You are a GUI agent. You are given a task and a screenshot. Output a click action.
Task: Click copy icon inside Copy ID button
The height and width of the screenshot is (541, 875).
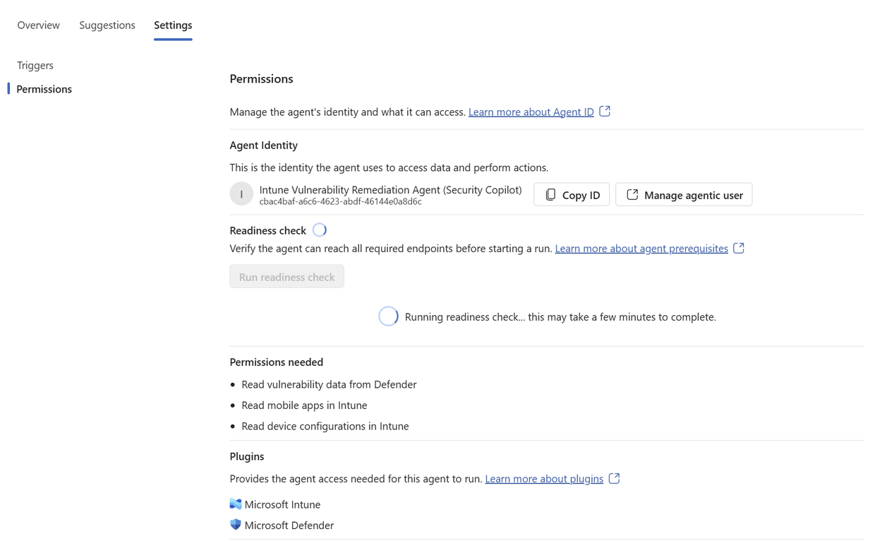(551, 195)
